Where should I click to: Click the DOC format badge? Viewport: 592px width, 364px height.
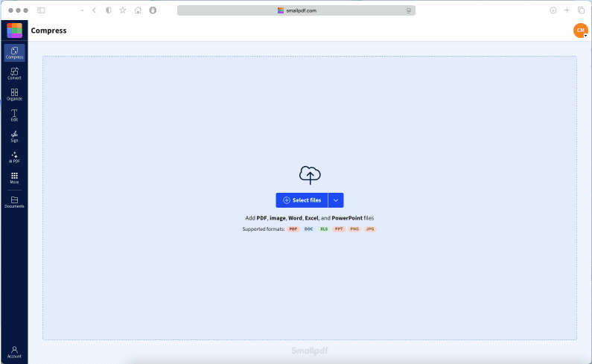click(308, 229)
